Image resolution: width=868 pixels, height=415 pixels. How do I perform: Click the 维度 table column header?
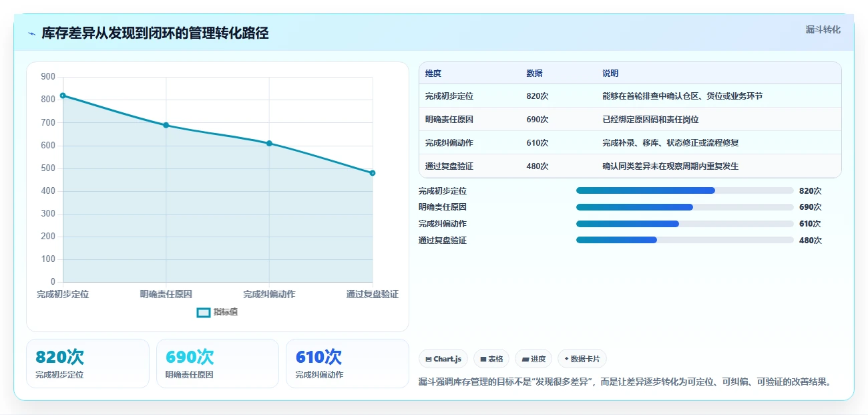pos(433,74)
